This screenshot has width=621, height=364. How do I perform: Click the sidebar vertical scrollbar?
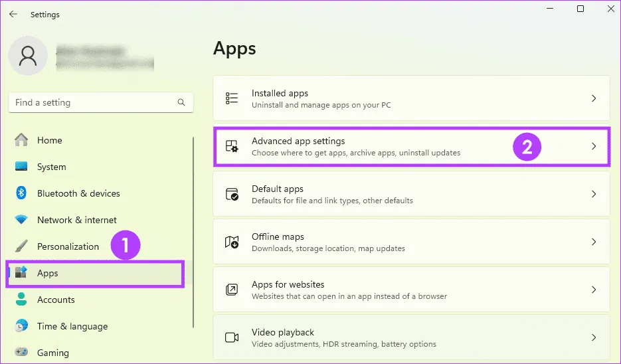click(193, 232)
